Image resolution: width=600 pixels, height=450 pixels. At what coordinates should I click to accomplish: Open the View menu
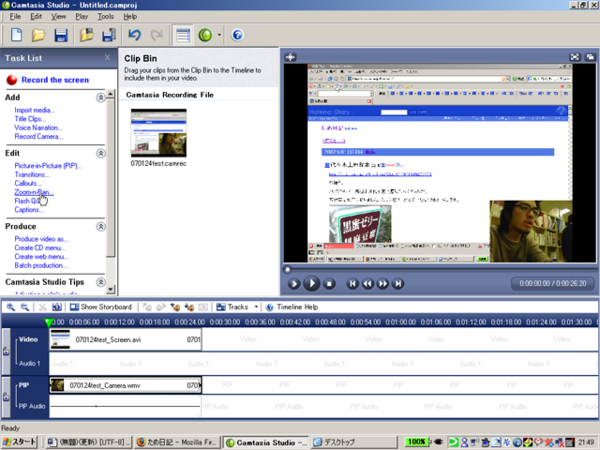[x=59, y=16]
